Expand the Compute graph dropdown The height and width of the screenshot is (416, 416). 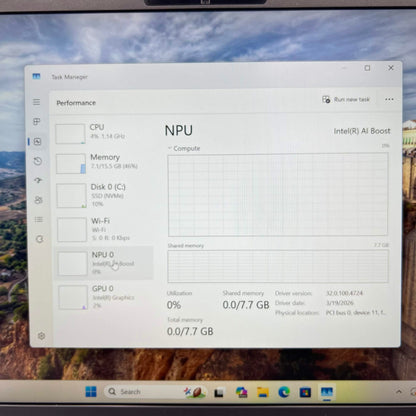point(184,148)
